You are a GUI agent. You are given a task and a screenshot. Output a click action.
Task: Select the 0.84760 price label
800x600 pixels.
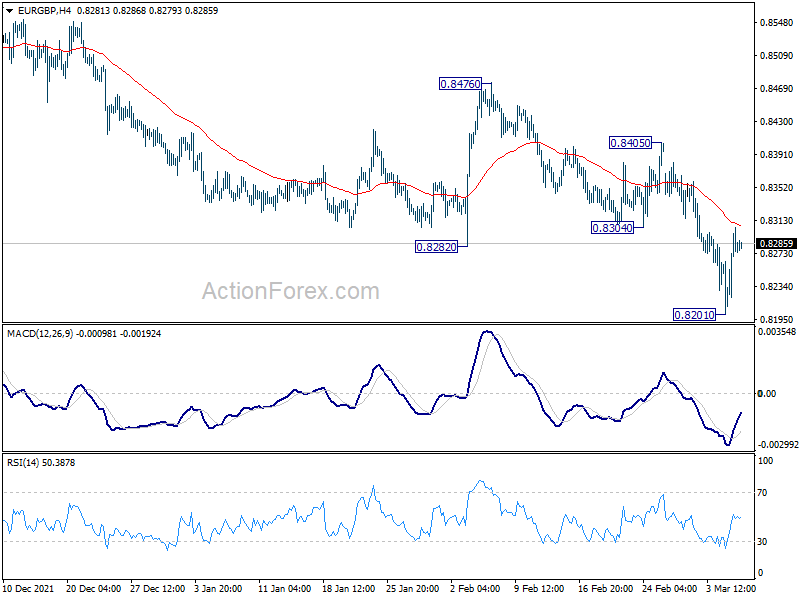(x=460, y=84)
